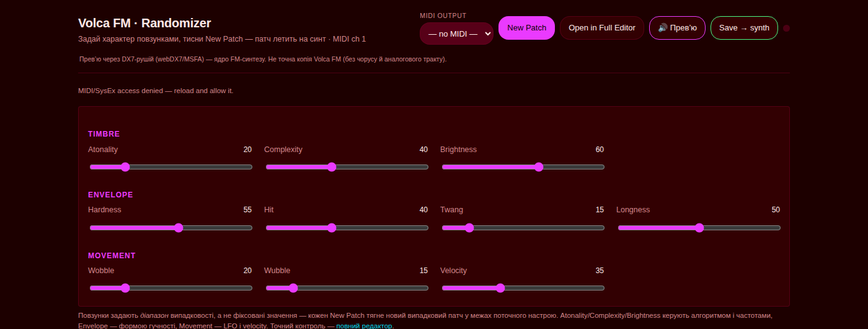Click the MOVEMENT section heading
The height and width of the screenshot is (329, 868).
[112, 256]
